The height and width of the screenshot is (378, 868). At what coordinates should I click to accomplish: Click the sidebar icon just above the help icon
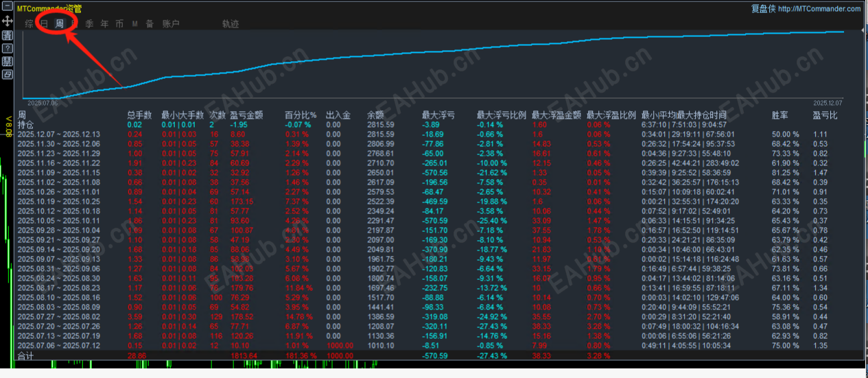click(x=8, y=35)
